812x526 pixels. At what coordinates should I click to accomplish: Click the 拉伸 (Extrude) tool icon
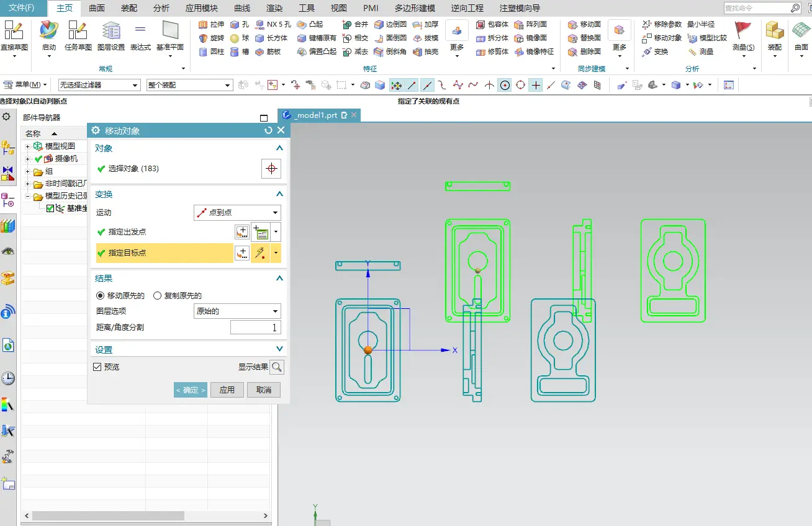click(x=203, y=24)
